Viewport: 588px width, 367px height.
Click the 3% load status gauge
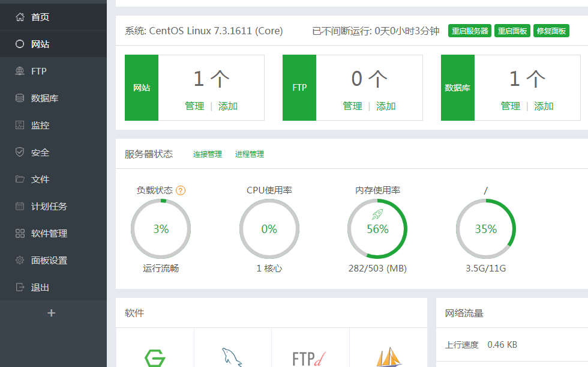tap(161, 229)
